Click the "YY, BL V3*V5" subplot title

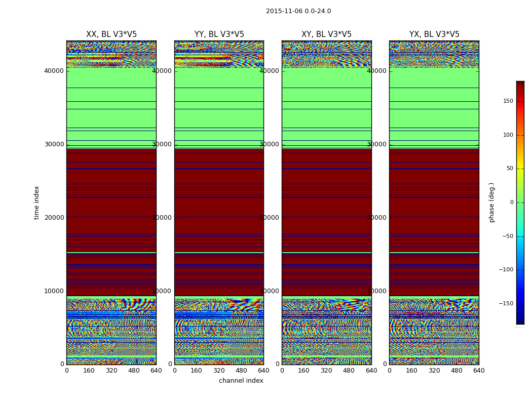[219, 34]
